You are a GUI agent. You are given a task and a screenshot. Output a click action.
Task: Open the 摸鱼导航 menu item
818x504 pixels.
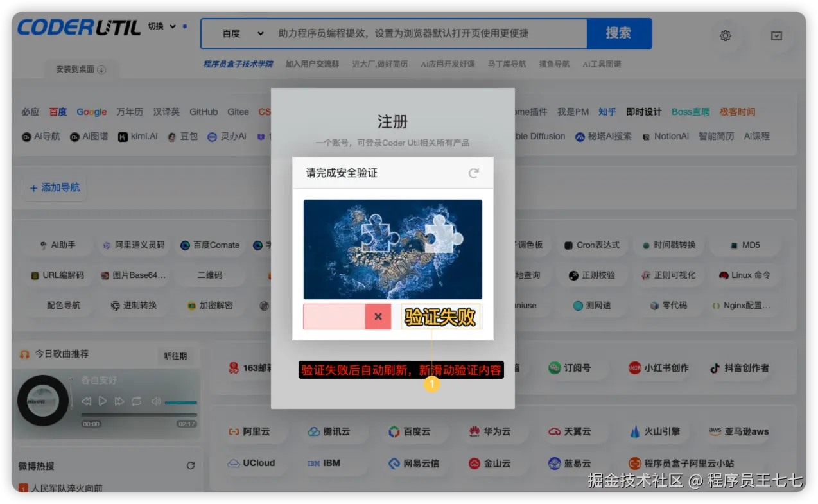[554, 64]
